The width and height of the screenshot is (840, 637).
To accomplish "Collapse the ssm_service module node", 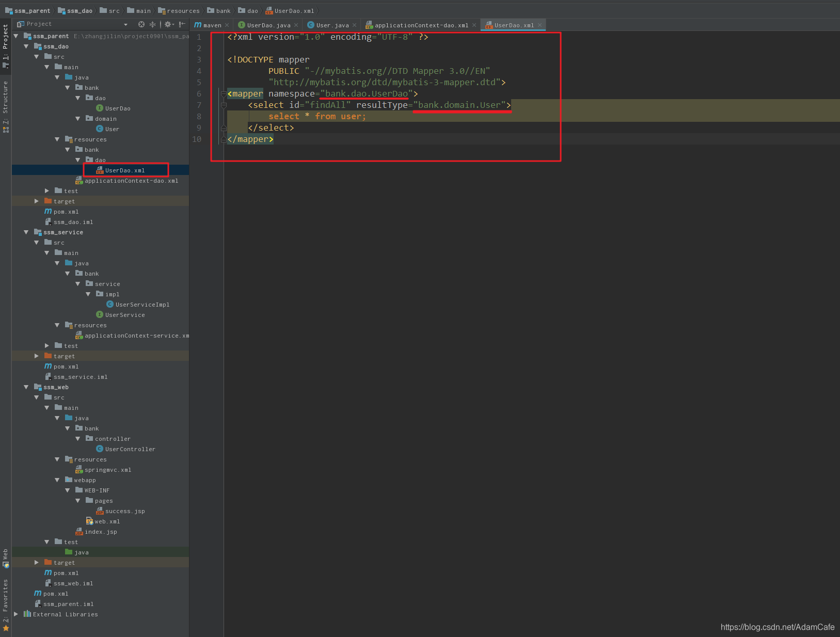I will pyautogui.click(x=26, y=232).
